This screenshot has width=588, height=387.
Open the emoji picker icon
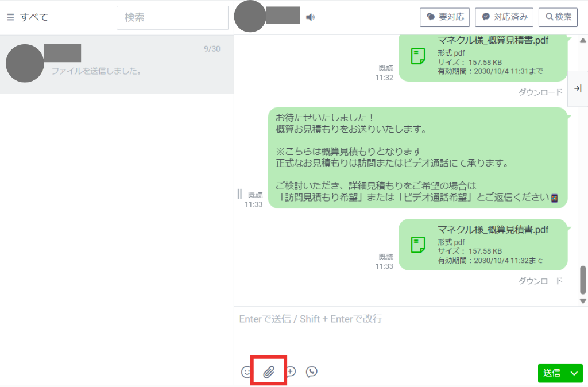coord(246,371)
